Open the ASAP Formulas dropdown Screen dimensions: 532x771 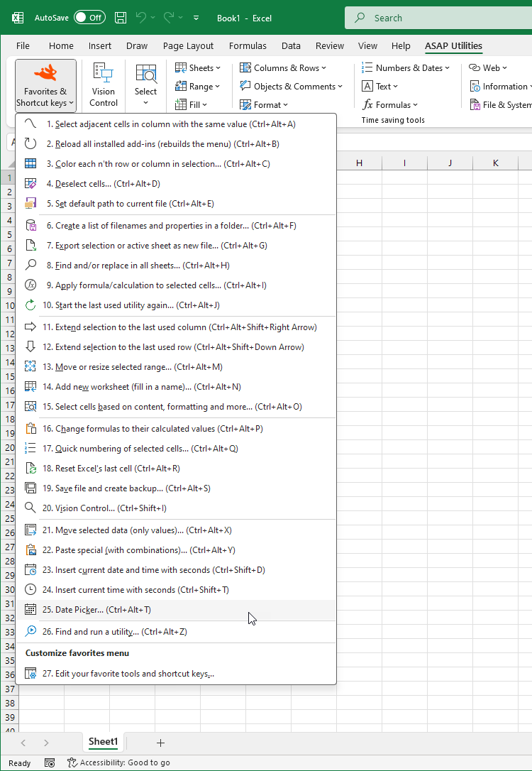point(391,105)
